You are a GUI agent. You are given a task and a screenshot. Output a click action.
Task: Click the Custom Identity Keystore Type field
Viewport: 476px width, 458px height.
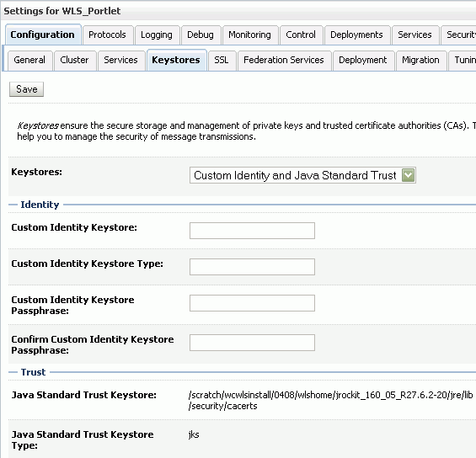click(252, 267)
